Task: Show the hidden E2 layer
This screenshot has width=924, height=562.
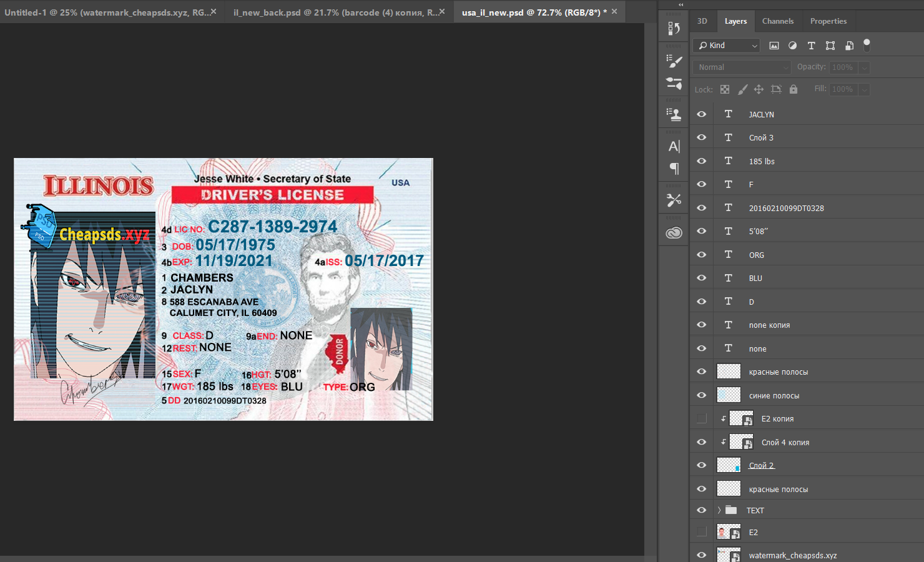Action: (702, 532)
